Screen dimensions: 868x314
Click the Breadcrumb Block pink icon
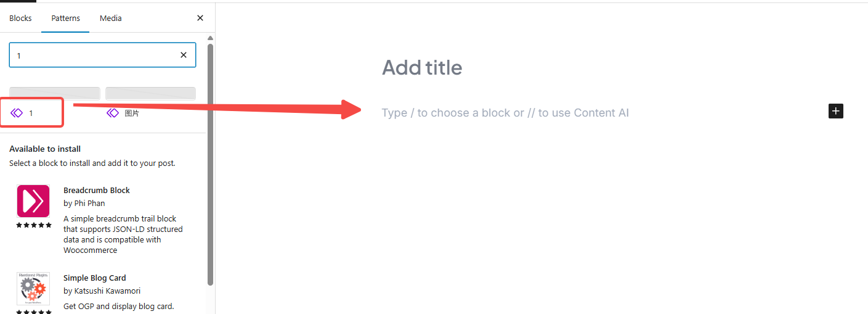[33, 201]
